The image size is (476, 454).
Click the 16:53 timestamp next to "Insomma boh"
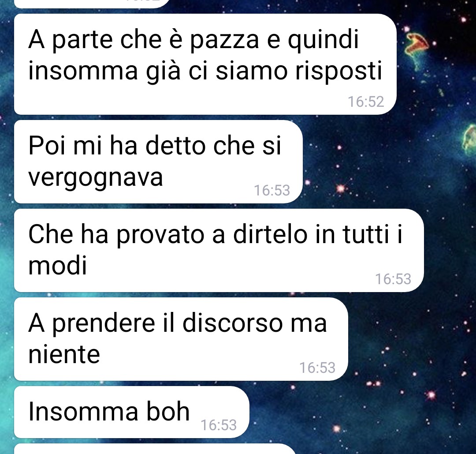(219, 425)
